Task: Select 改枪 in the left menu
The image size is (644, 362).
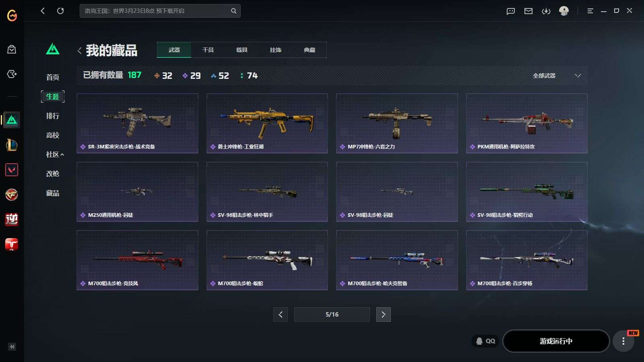Action: click(53, 174)
